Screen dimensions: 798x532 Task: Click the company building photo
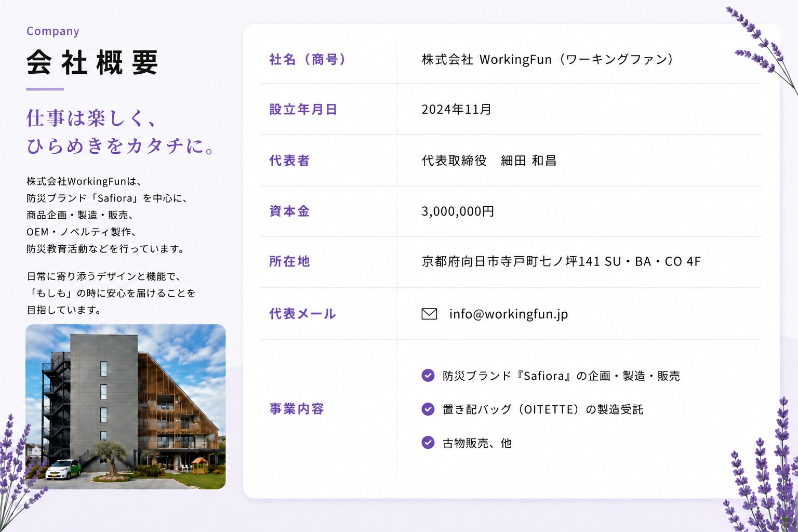[126, 407]
